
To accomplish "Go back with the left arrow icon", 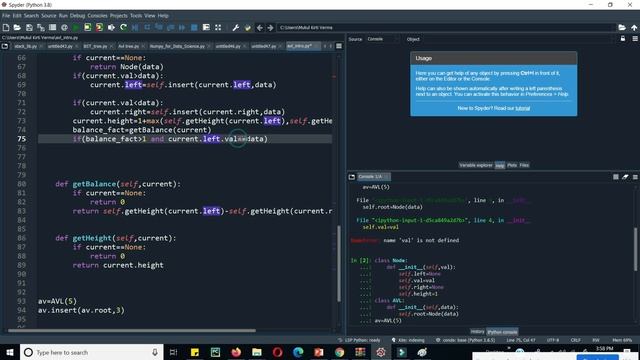I will point(260,27).
